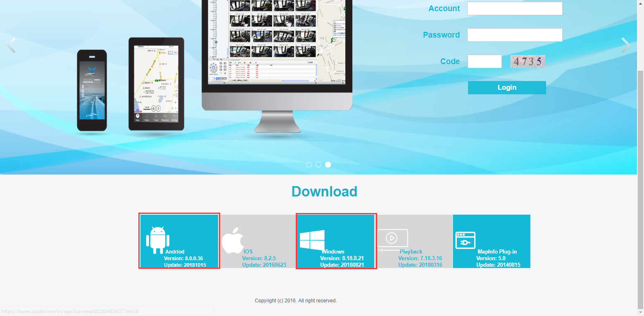Open the Playback download link text
This screenshot has height=316, width=644.
click(411, 251)
